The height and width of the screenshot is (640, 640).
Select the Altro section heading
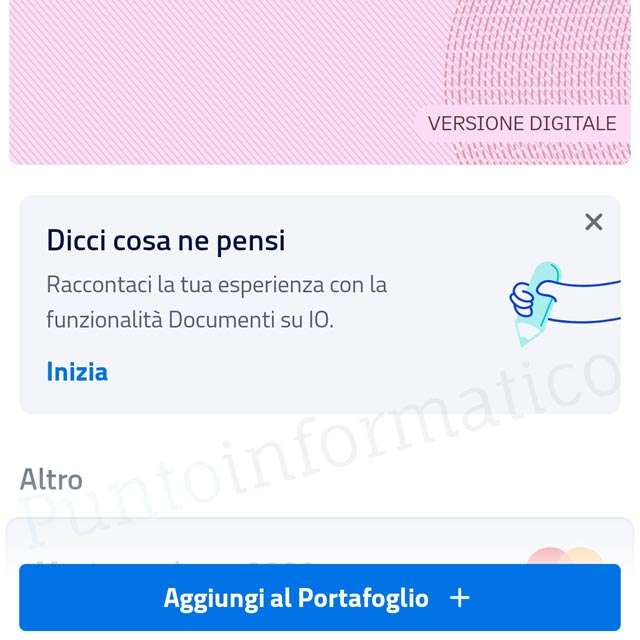[x=51, y=479]
